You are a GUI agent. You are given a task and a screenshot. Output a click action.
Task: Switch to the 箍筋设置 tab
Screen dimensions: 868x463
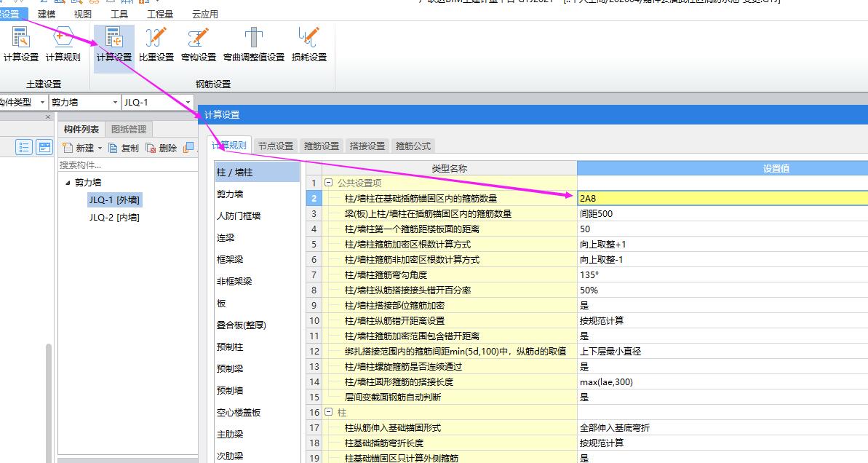(x=322, y=146)
